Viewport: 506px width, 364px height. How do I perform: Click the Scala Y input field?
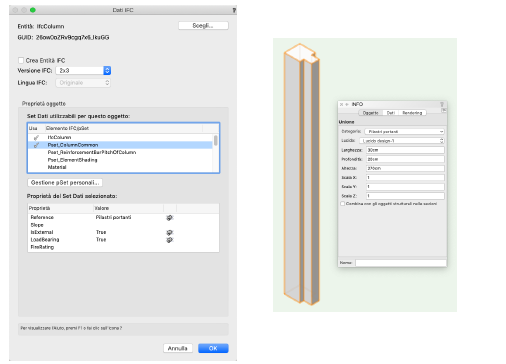tap(405, 187)
